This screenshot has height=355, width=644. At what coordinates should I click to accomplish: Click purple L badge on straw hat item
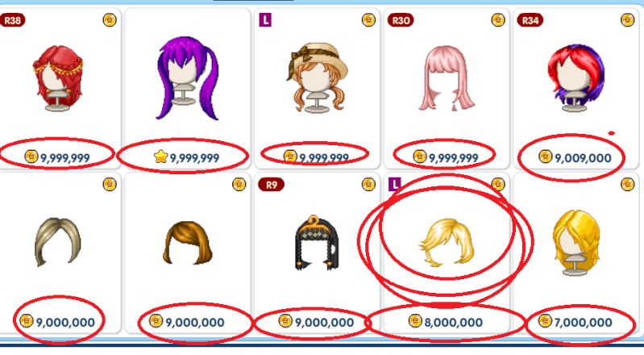coord(265,19)
